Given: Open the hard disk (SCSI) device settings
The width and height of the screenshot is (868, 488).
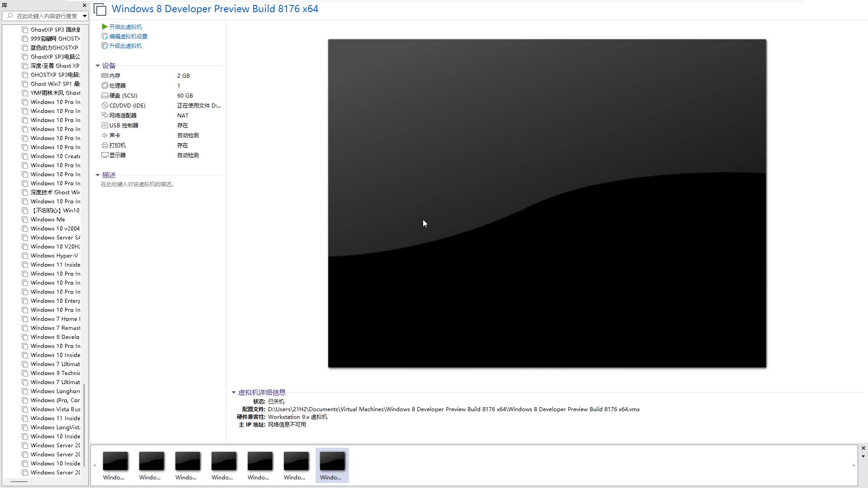Looking at the screenshot, I should 123,95.
